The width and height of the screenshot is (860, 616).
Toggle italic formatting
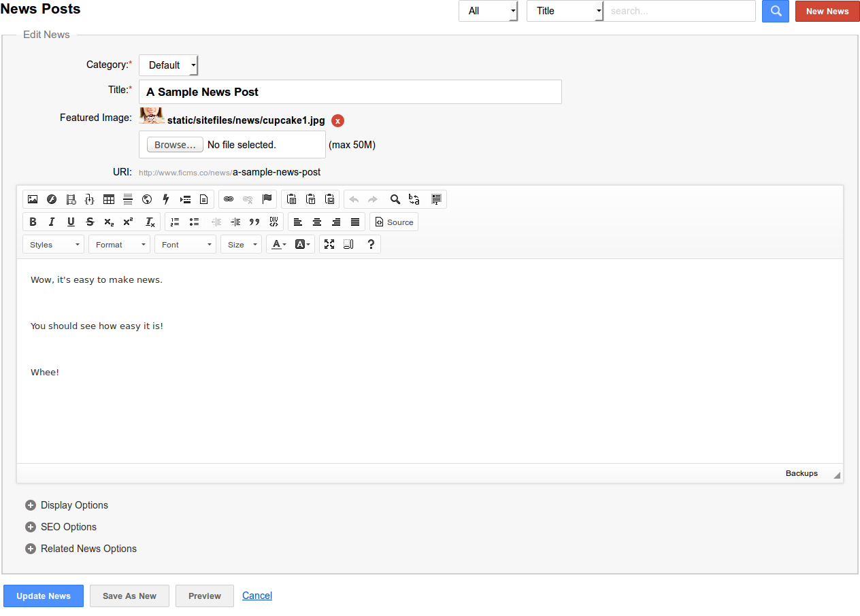point(52,222)
